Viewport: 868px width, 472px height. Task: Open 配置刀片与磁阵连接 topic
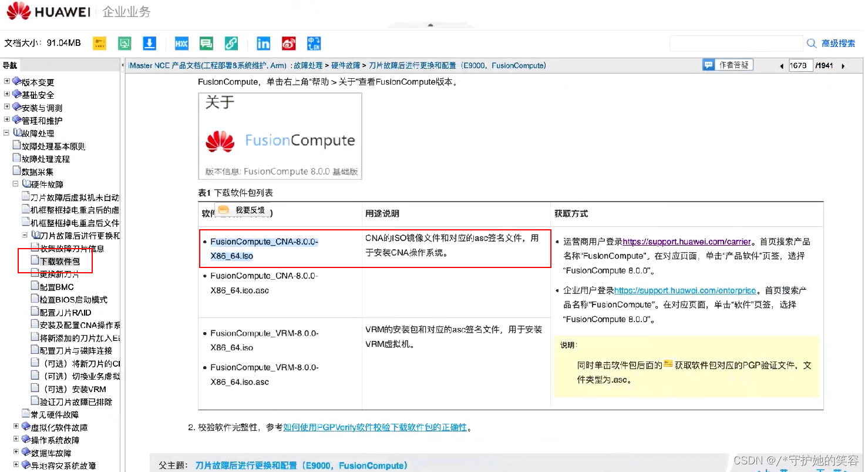click(76, 351)
